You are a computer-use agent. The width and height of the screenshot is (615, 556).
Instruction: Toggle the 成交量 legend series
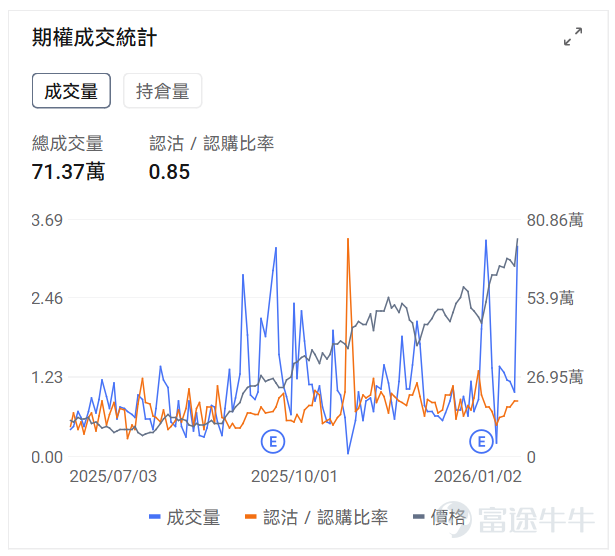point(184,517)
